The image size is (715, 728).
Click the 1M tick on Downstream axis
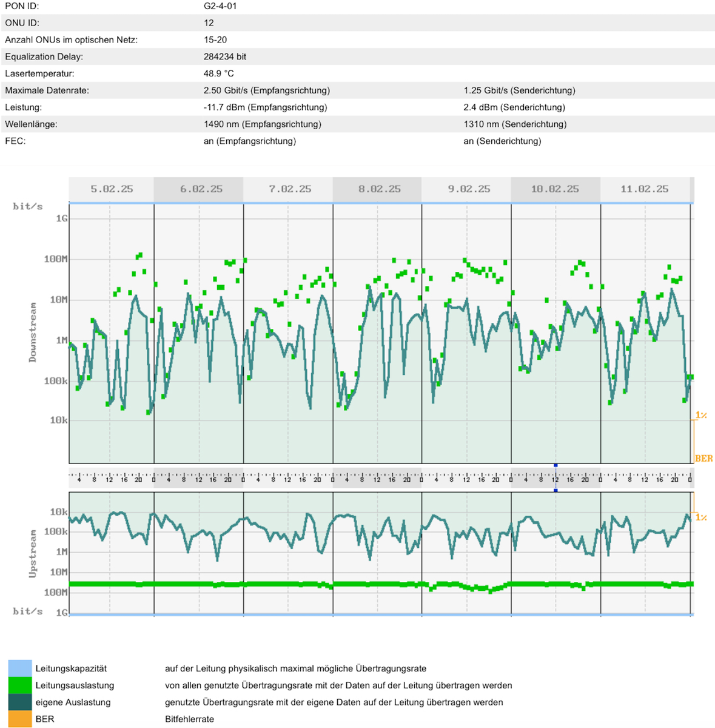[x=61, y=340]
